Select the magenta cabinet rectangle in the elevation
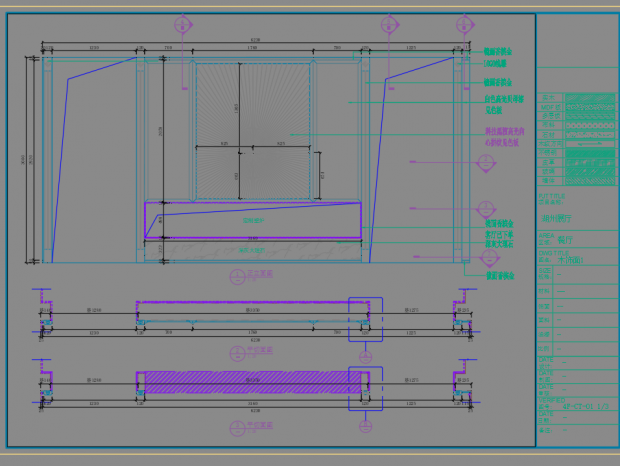Image resolution: width=620 pixels, height=466 pixels. pyautogui.click(x=252, y=220)
